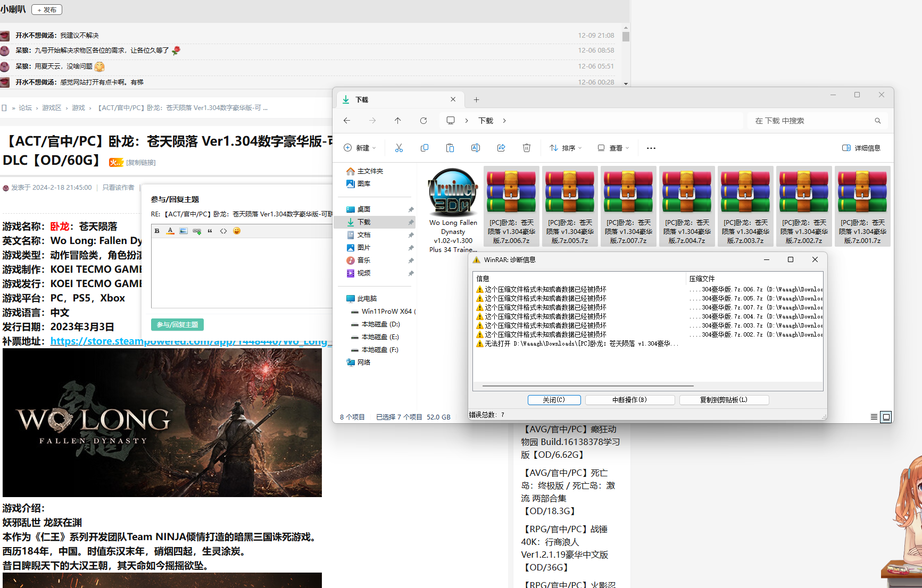This screenshot has width=922, height=588.
Task: Click the Share icon in Explorer toolbar
Action: pyautogui.click(x=501, y=148)
